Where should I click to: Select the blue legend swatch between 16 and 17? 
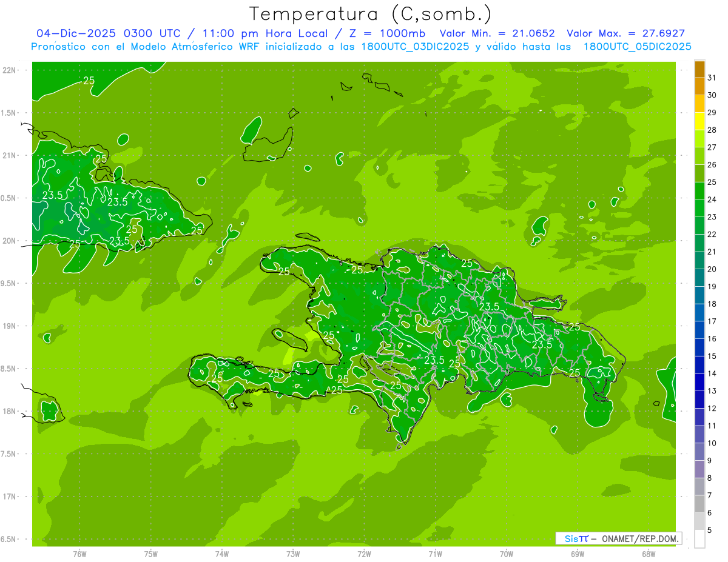click(699, 330)
